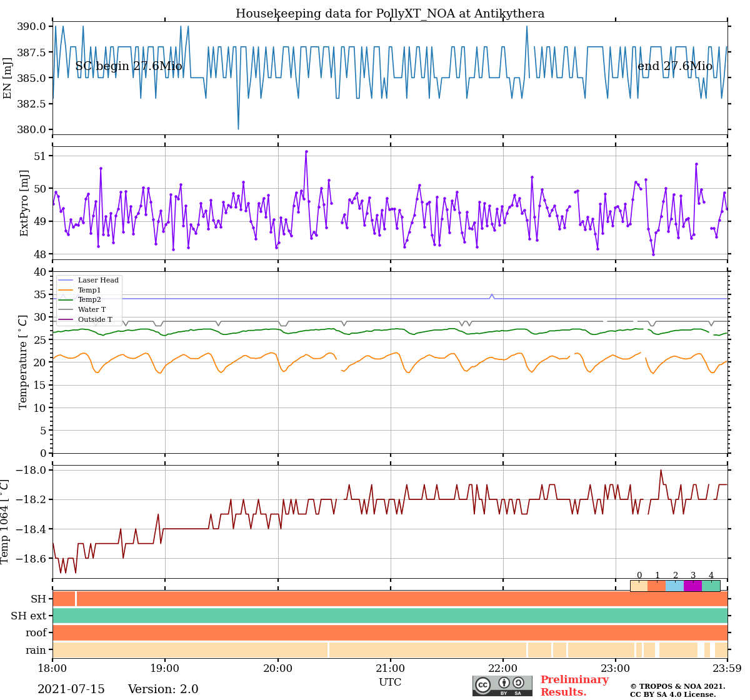Click the '21:00' time tick label

(390, 668)
